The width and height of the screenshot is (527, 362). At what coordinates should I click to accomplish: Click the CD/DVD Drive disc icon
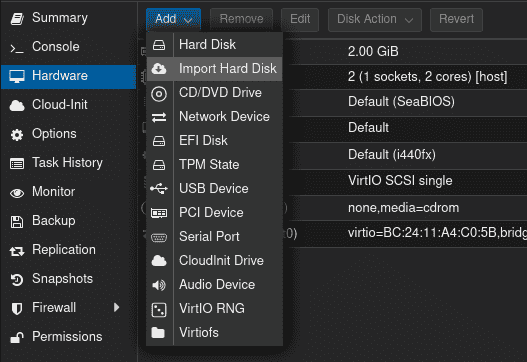tap(159, 93)
